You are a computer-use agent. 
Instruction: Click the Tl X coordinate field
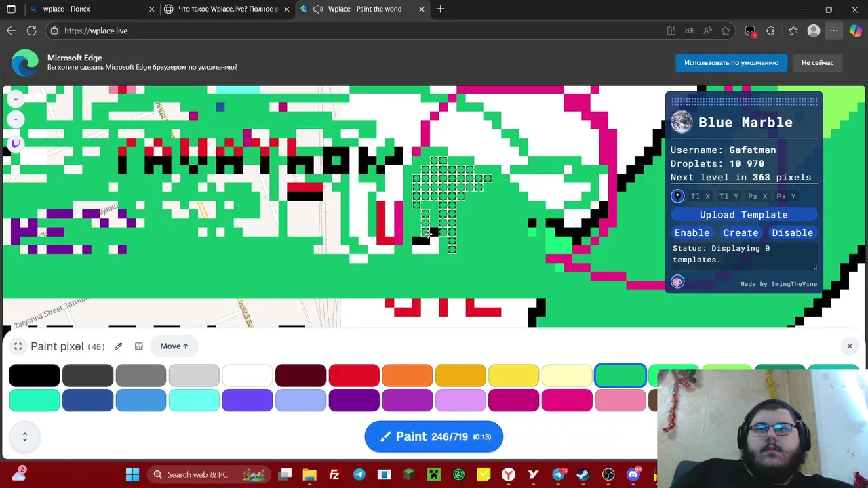point(701,196)
